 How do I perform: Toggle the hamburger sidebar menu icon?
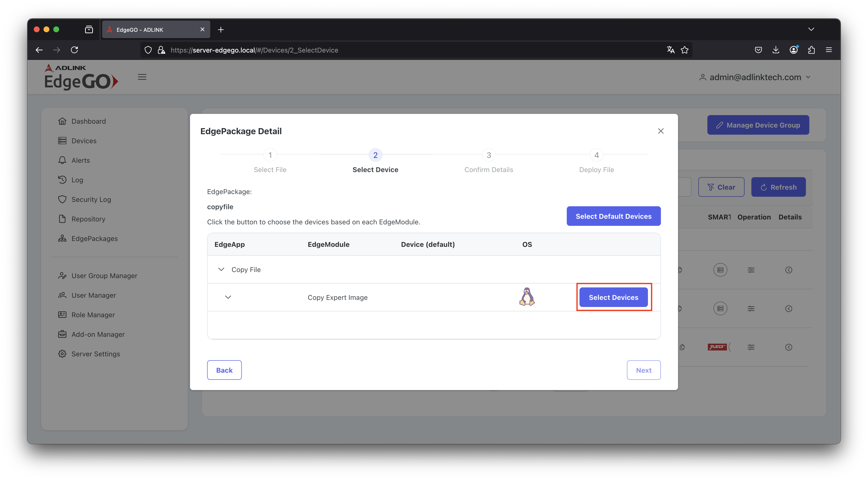coord(142,77)
